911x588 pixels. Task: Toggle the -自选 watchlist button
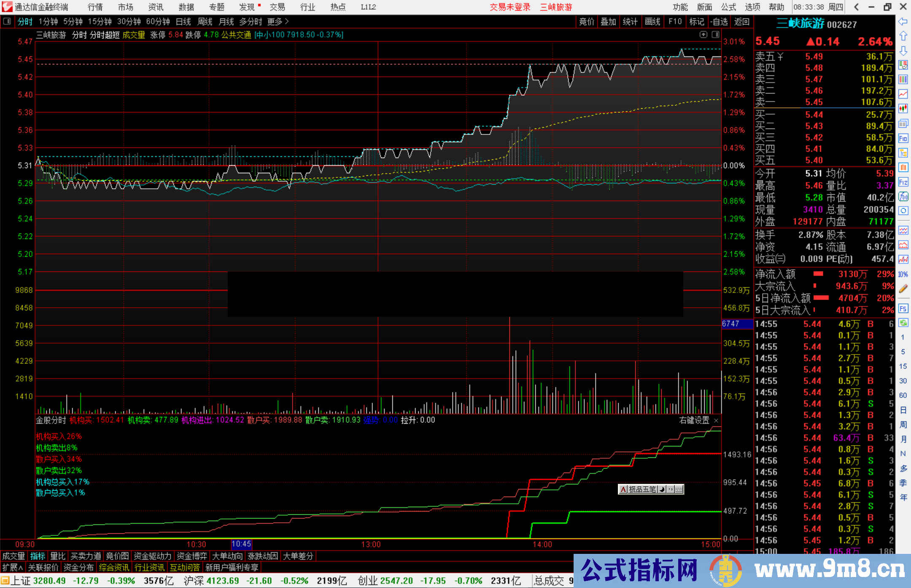click(x=719, y=21)
